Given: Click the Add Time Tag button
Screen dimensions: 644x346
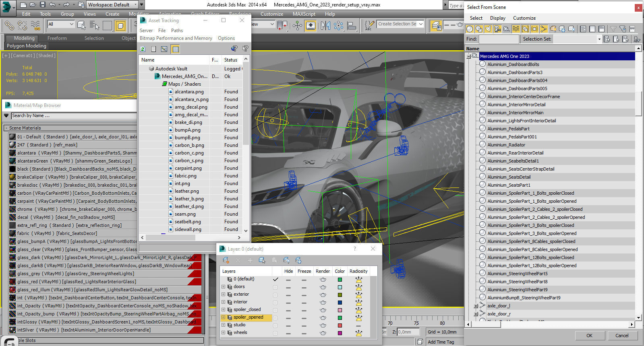Looking at the screenshot, I should coord(441,342).
